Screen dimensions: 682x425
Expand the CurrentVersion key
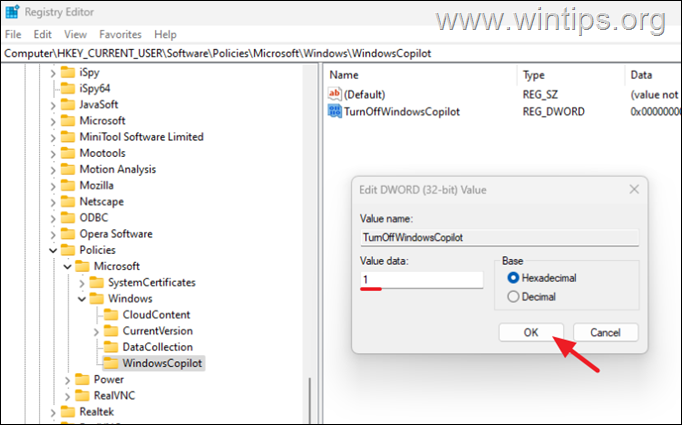coord(96,331)
